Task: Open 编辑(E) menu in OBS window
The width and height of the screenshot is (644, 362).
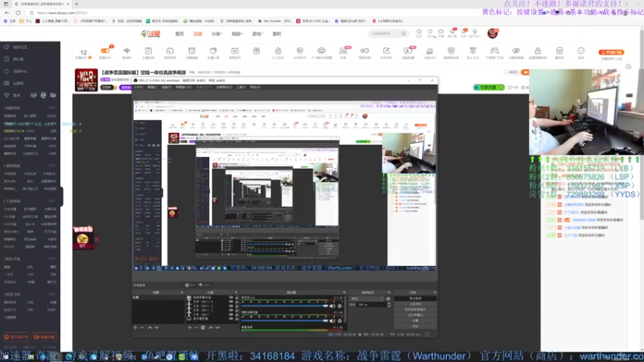Action: pyautogui.click(x=152, y=87)
